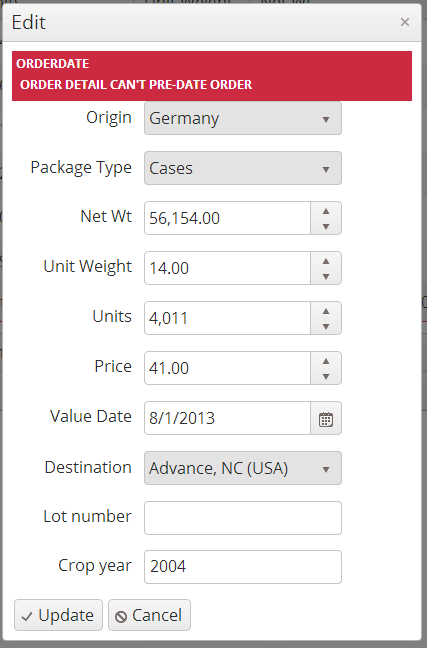Lower Price using down arrow

[326, 376]
